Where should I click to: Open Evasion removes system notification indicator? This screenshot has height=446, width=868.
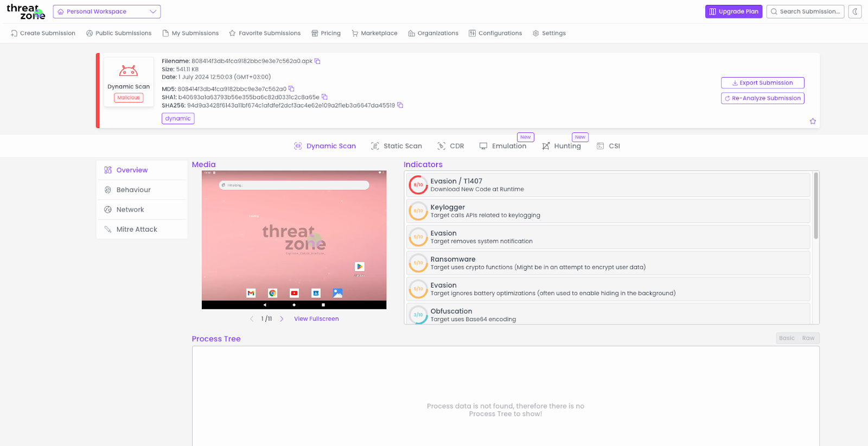coord(608,237)
